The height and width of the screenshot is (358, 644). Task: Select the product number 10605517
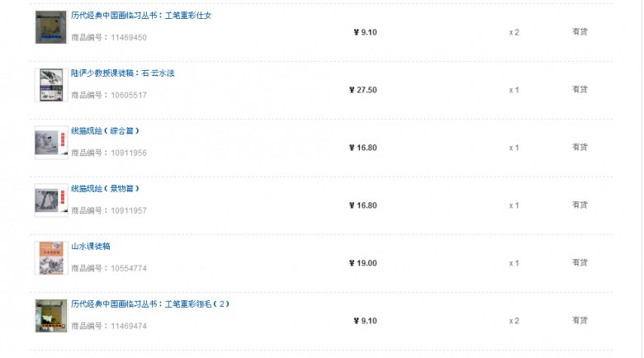pos(129,95)
